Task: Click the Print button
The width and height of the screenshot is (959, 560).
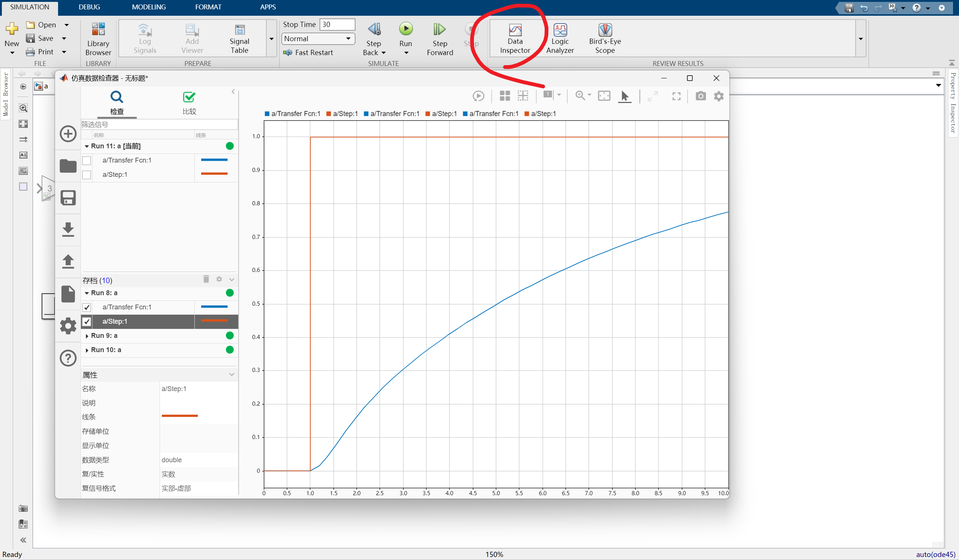Action: pos(40,52)
